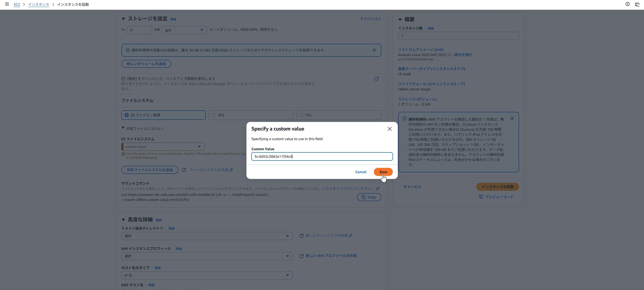Click the Custom Value text field
This screenshot has height=290, width=644.
(x=322, y=156)
